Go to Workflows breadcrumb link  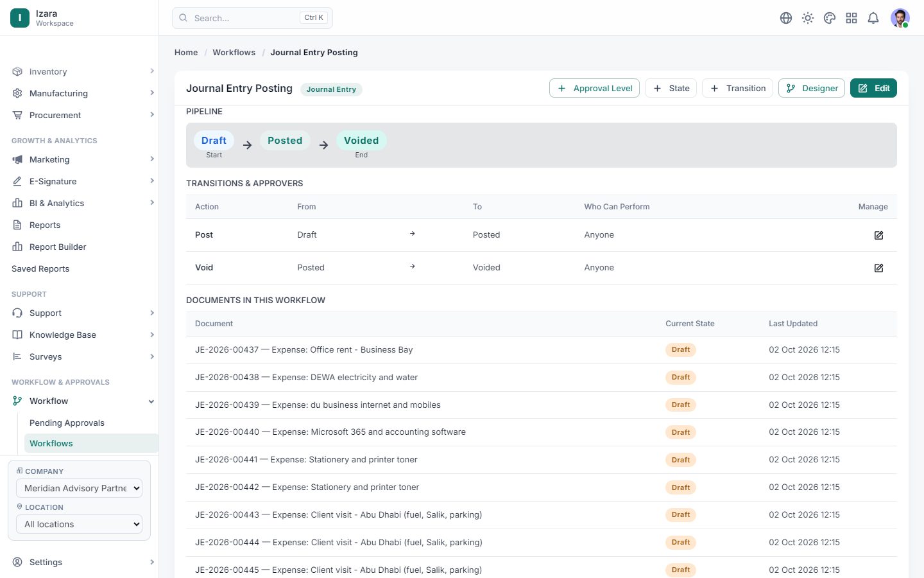(x=234, y=53)
